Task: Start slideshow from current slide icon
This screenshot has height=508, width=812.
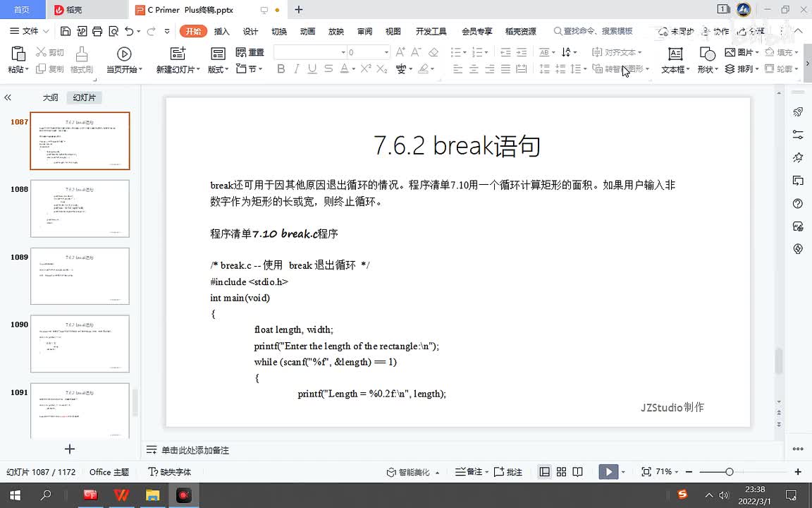Action: click(x=124, y=54)
